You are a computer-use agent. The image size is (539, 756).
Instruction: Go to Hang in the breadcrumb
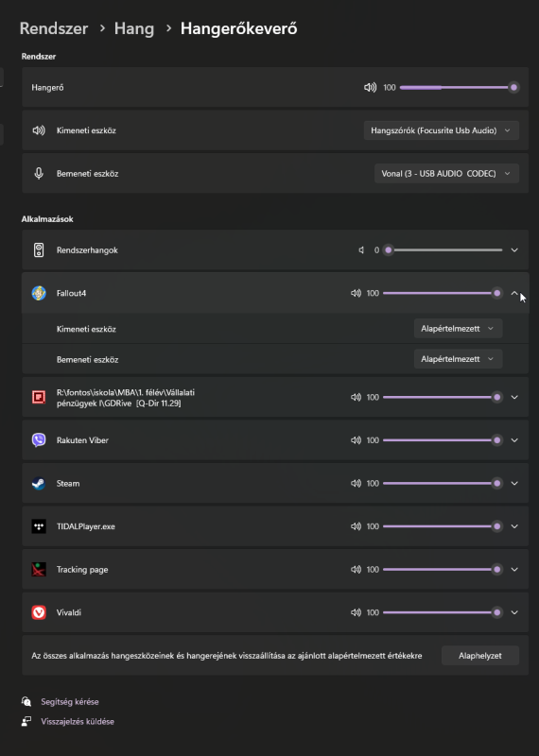click(134, 28)
